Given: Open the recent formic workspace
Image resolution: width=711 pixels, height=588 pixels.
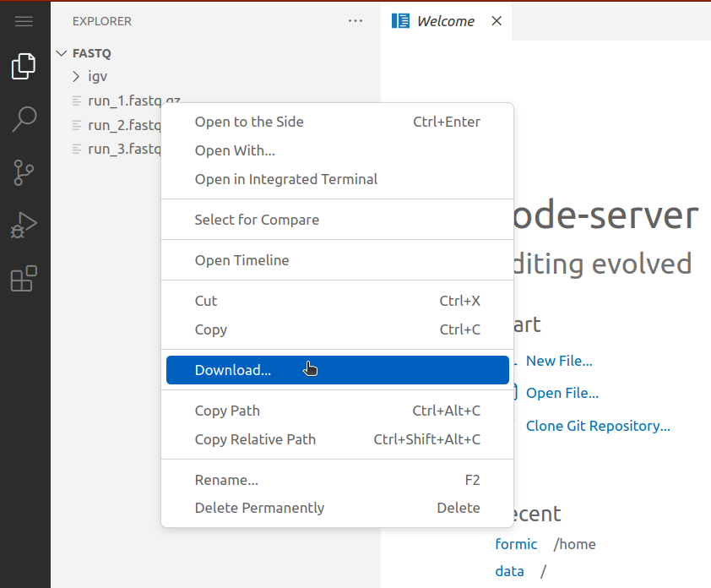Looking at the screenshot, I should (x=516, y=544).
